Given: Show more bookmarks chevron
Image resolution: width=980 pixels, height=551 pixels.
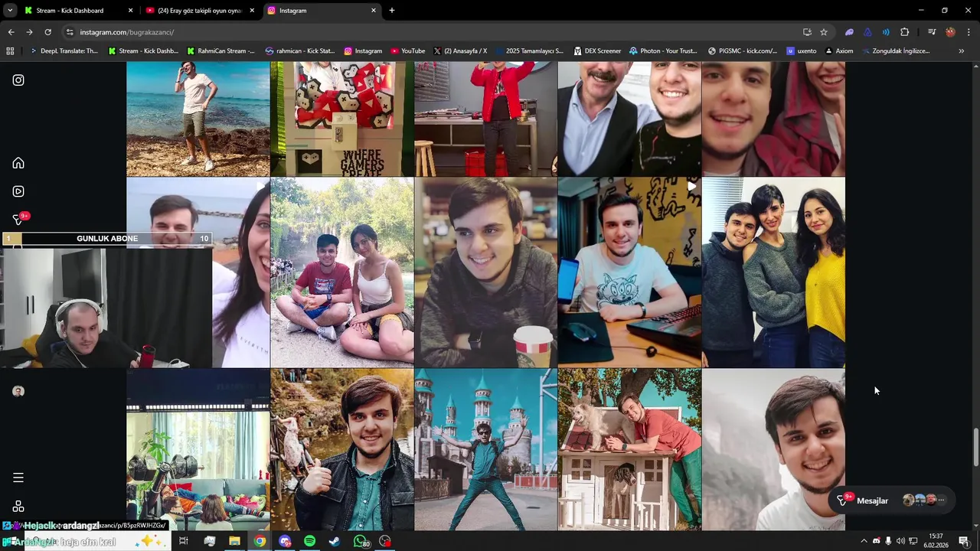Looking at the screenshot, I should (x=962, y=51).
